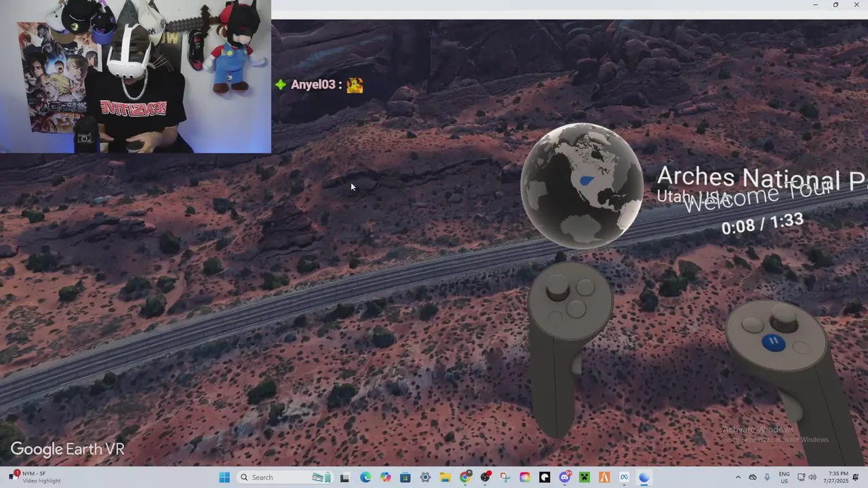868x488 pixels.
Task: Launch Microsoft Edge from taskbar
Action: click(366, 477)
